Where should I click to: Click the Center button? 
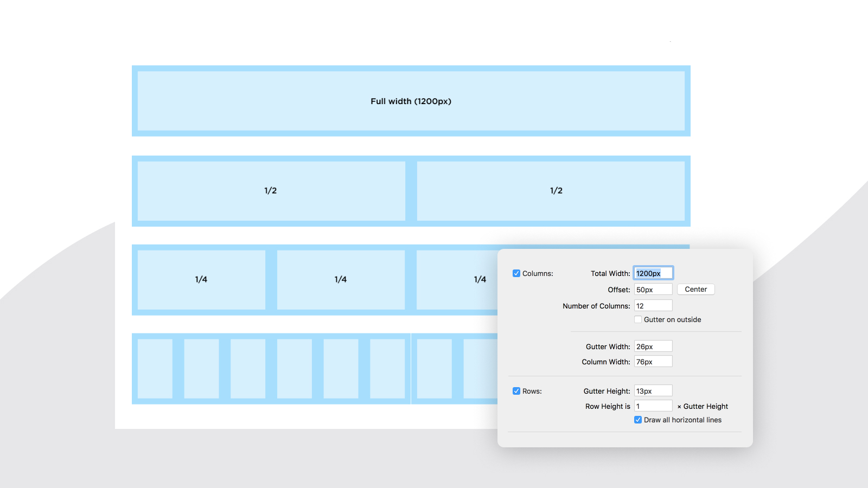695,290
